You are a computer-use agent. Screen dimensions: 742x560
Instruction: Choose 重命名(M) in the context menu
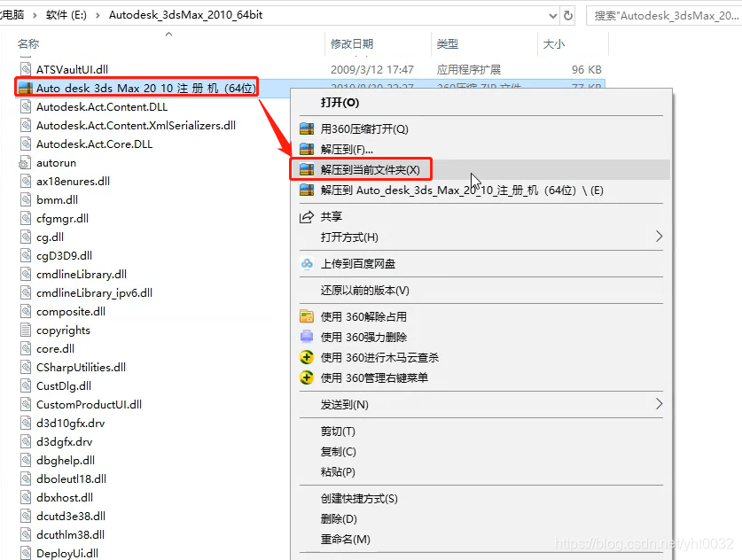pyautogui.click(x=481, y=539)
